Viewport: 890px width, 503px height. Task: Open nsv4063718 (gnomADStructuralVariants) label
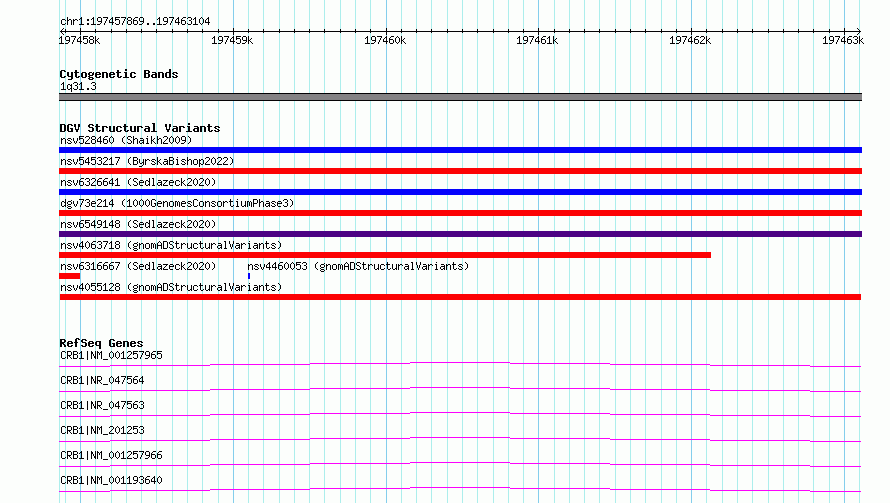point(171,245)
